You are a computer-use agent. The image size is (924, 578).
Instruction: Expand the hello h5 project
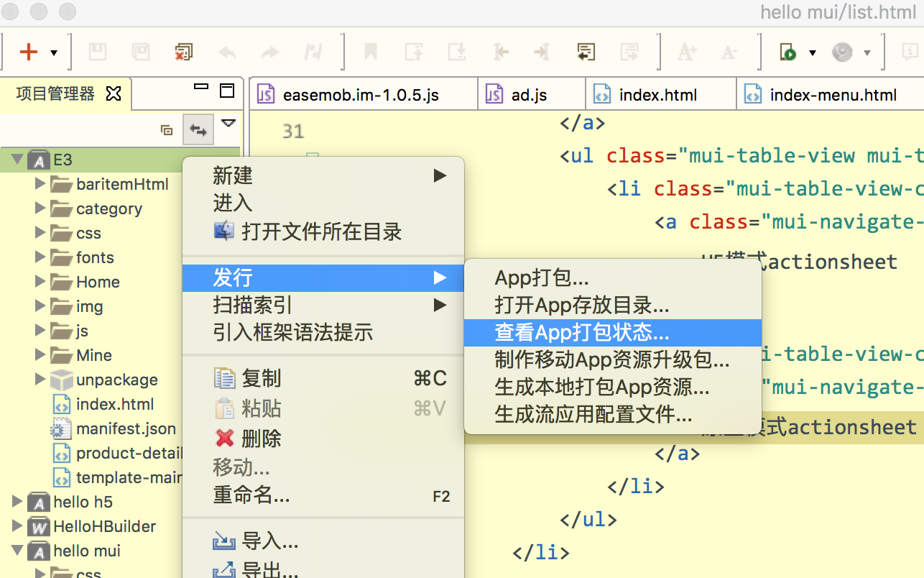point(17,502)
